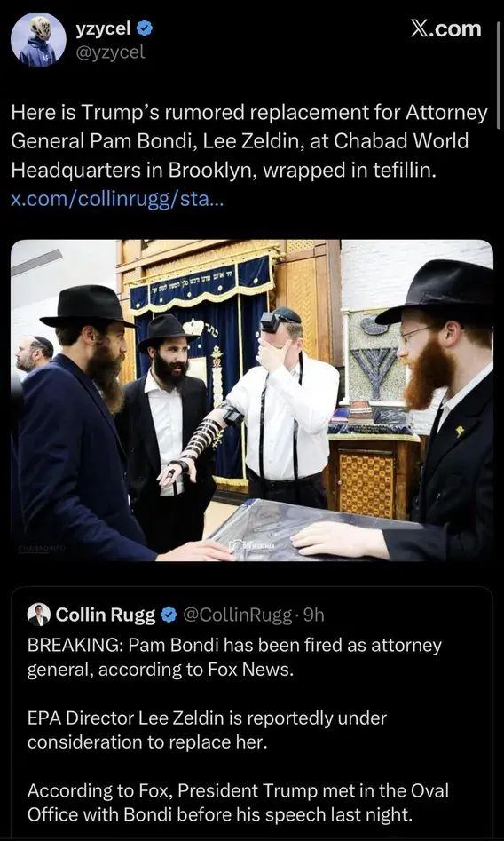Open yzycel's profile avatar

pos(39,40)
